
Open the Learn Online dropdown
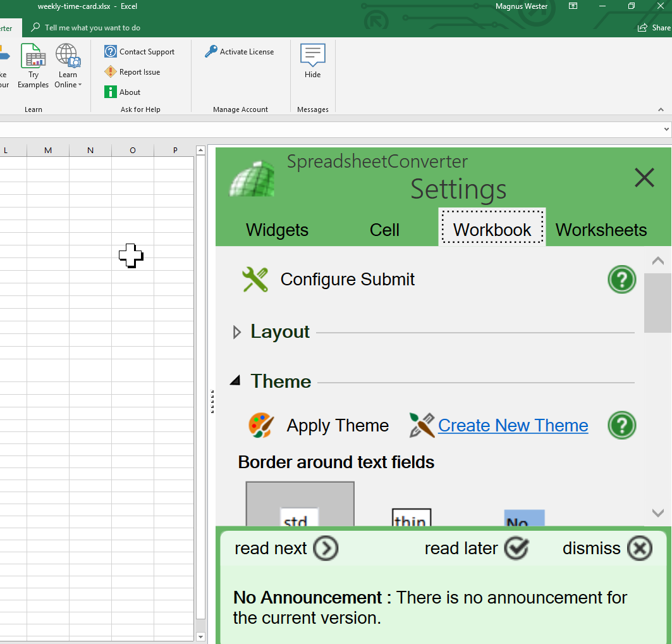point(68,65)
